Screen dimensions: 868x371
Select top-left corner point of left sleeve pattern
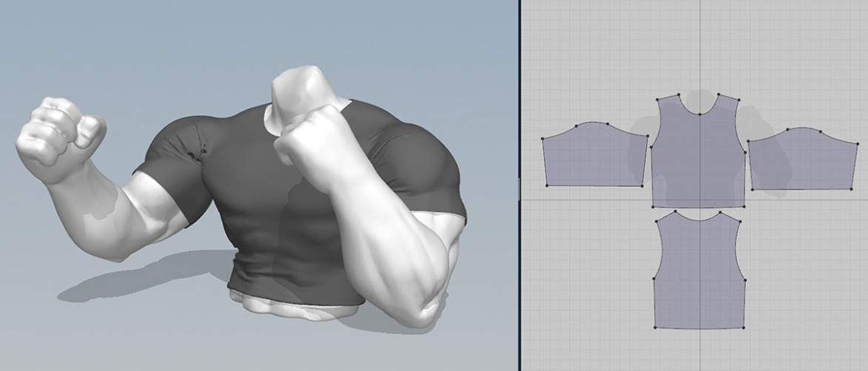pos(542,138)
